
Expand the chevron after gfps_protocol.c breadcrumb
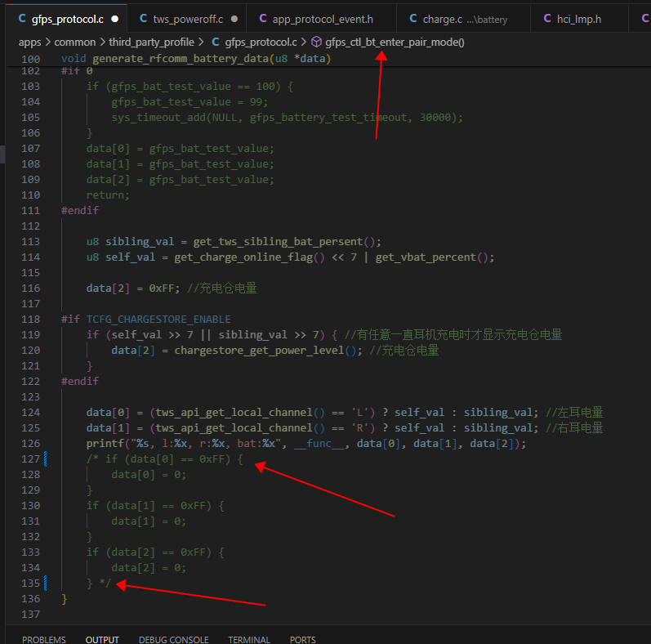(304, 42)
